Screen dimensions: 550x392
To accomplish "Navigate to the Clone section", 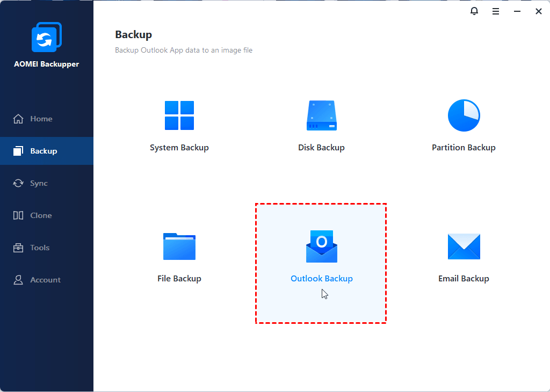I will (x=47, y=215).
